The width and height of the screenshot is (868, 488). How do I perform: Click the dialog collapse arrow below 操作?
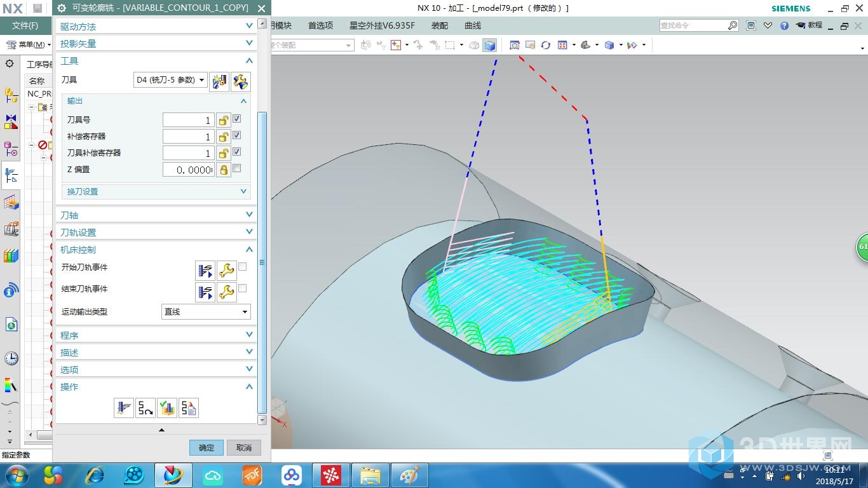tap(161, 430)
